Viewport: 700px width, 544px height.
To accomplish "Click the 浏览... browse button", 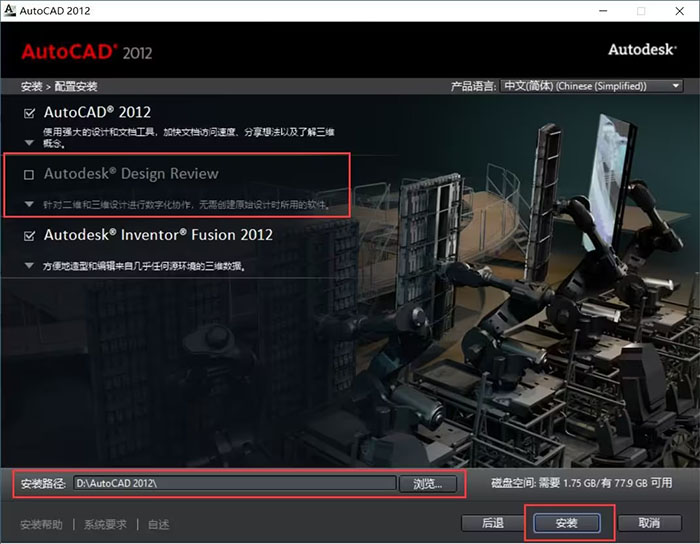I will (x=428, y=484).
